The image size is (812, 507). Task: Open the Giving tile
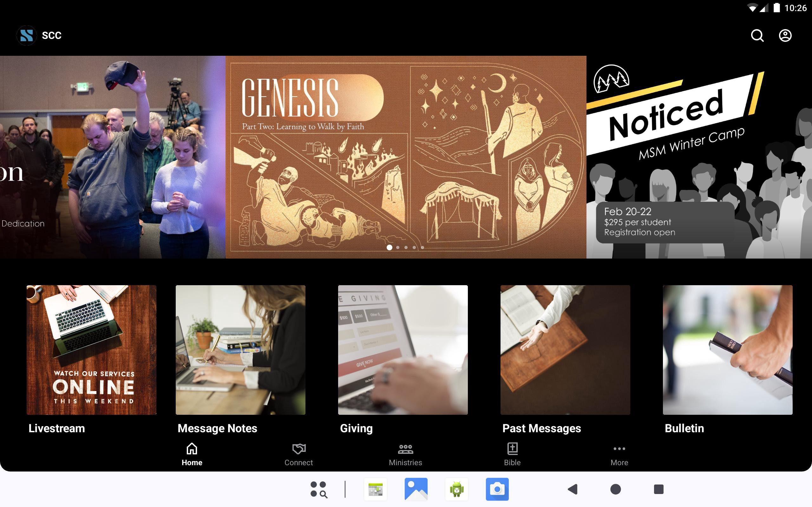pos(403,350)
